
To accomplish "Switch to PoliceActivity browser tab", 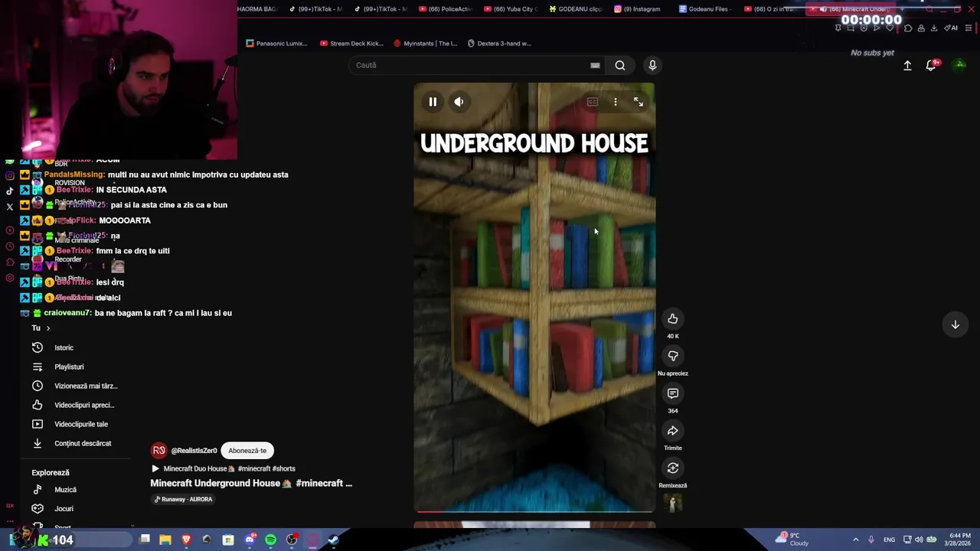I will click(x=446, y=9).
